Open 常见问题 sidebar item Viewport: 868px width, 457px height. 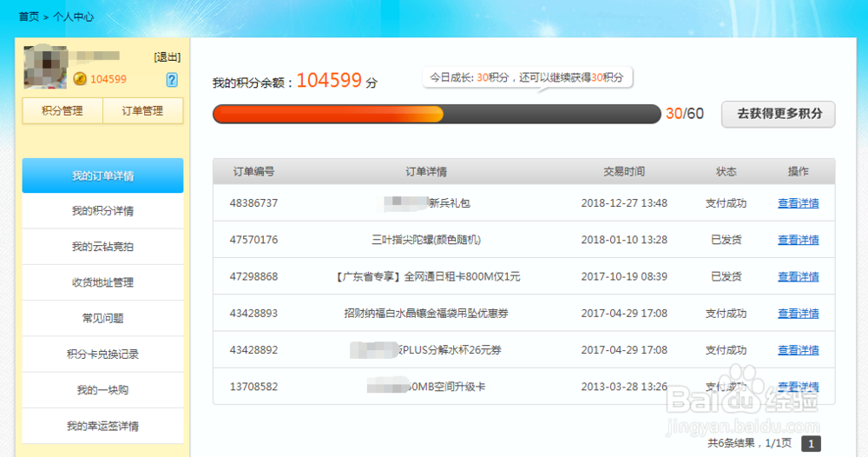pos(102,319)
